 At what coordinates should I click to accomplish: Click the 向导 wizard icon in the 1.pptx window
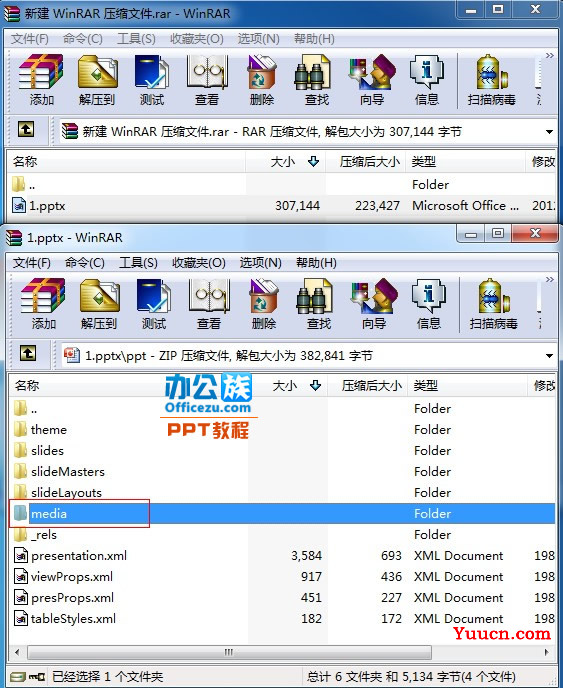click(374, 304)
